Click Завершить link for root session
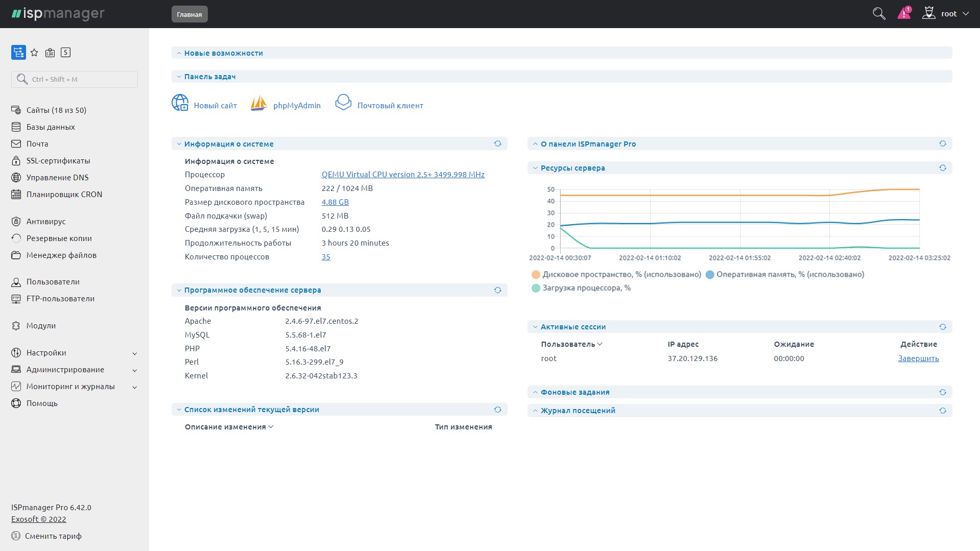The height and width of the screenshot is (551, 980). pos(918,358)
